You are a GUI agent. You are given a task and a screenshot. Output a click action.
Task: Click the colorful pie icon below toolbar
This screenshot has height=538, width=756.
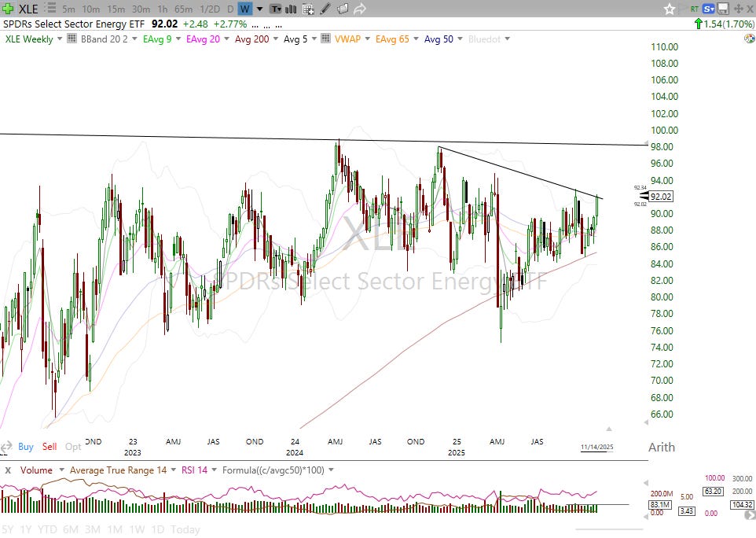tap(749, 39)
